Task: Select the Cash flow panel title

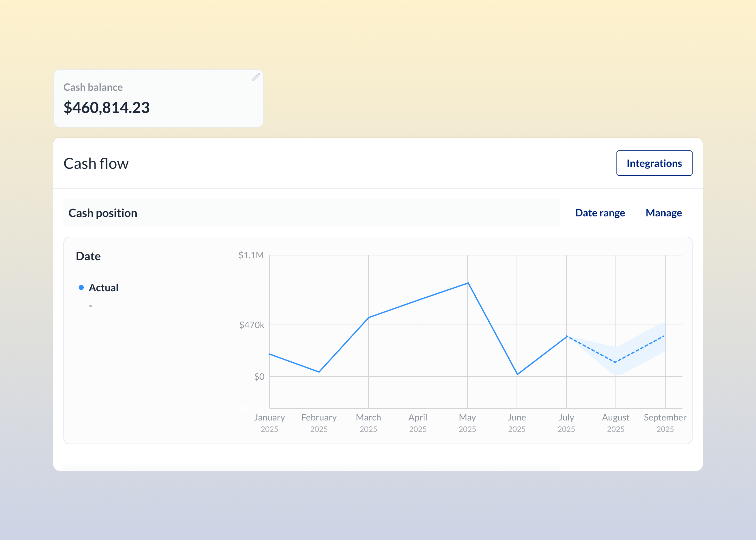Action: (x=96, y=163)
